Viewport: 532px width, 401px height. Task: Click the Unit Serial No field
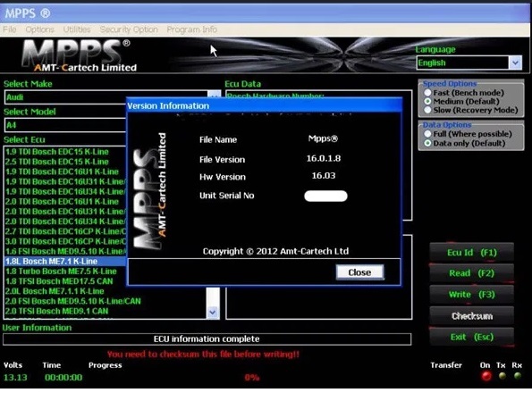click(x=325, y=196)
